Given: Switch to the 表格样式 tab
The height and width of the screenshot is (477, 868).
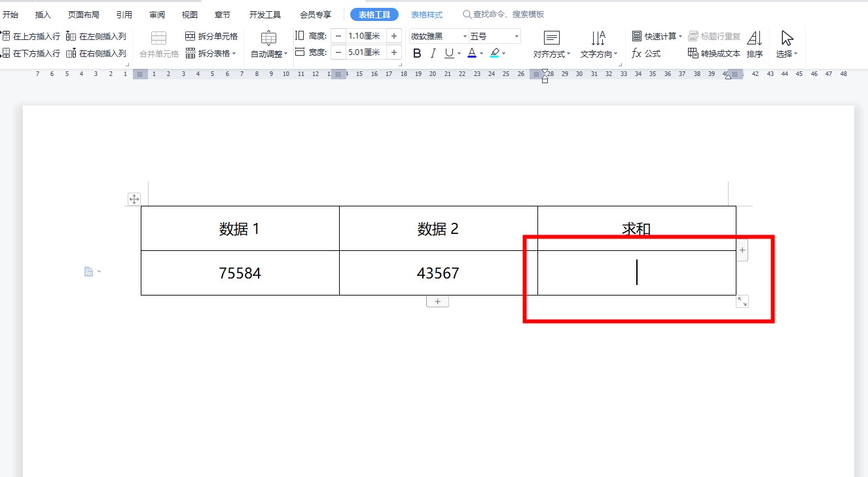Looking at the screenshot, I should tap(427, 14).
